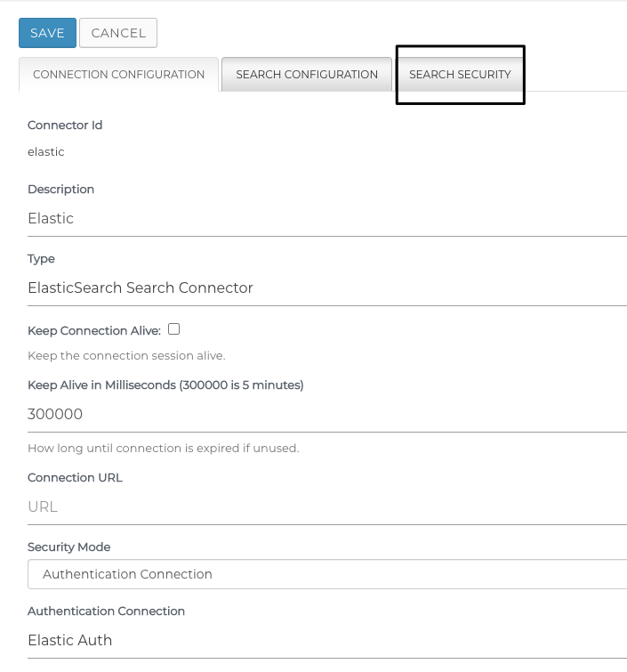The image size is (627, 672).
Task: Click the Authentication Connection label
Action: (x=106, y=611)
